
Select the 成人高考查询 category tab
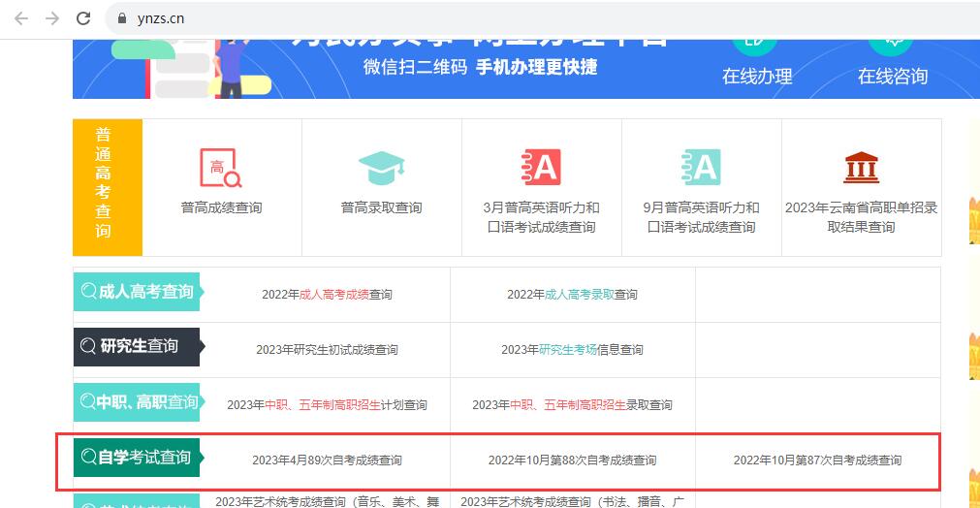[x=137, y=292]
